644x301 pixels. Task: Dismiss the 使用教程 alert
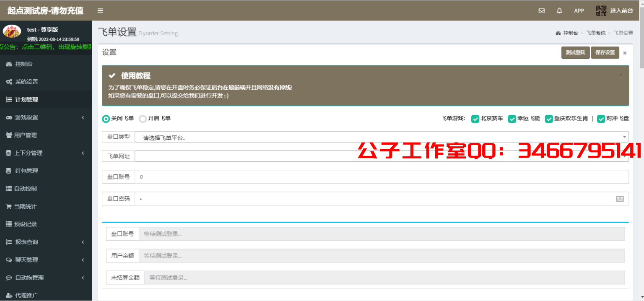621,75
